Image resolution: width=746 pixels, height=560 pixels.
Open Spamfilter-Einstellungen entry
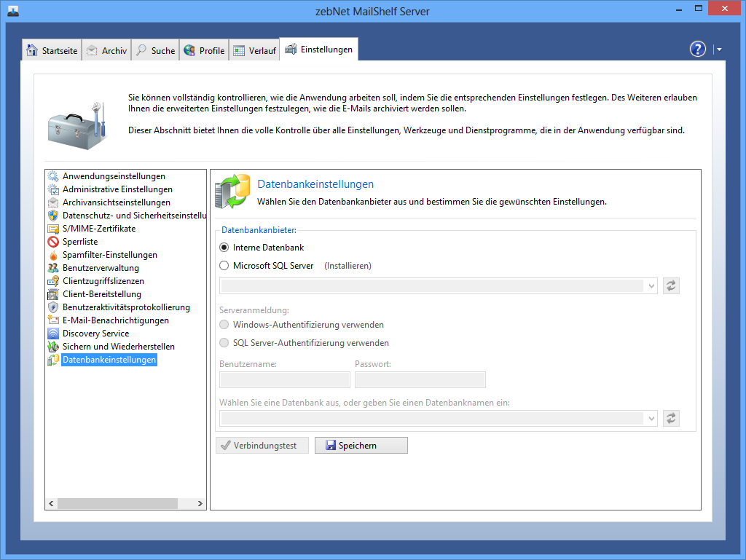point(110,255)
